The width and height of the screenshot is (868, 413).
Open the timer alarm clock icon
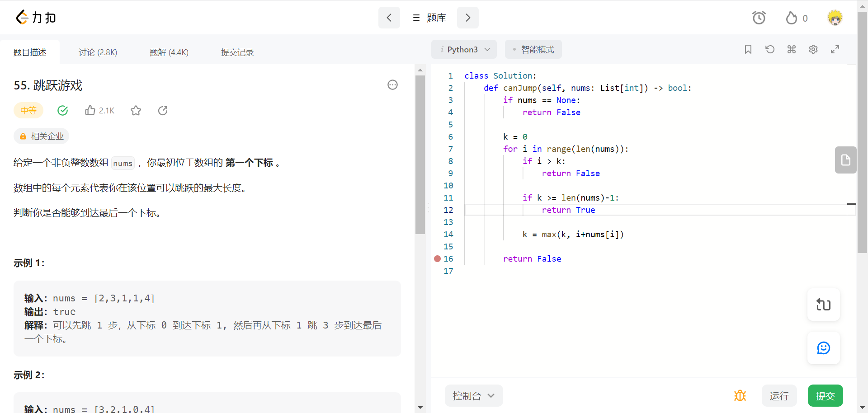pyautogui.click(x=759, y=18)
